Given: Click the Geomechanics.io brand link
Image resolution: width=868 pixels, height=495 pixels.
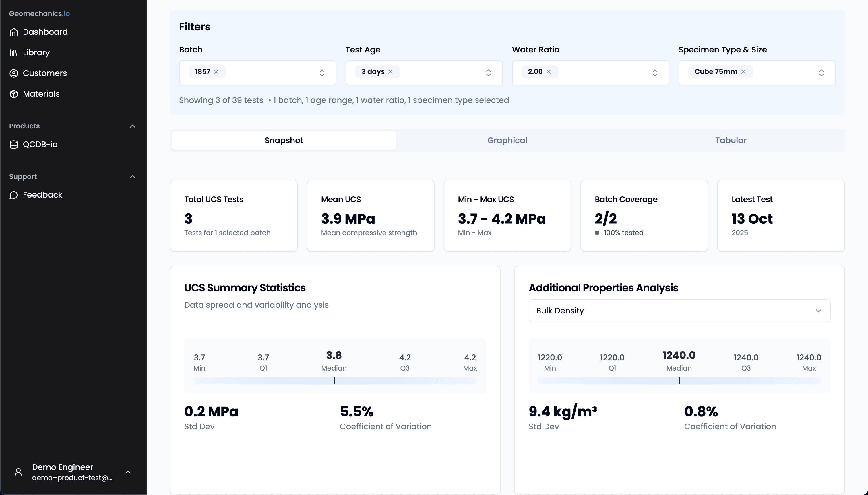Looking at the screenshot, I should [x=39, y=13].
